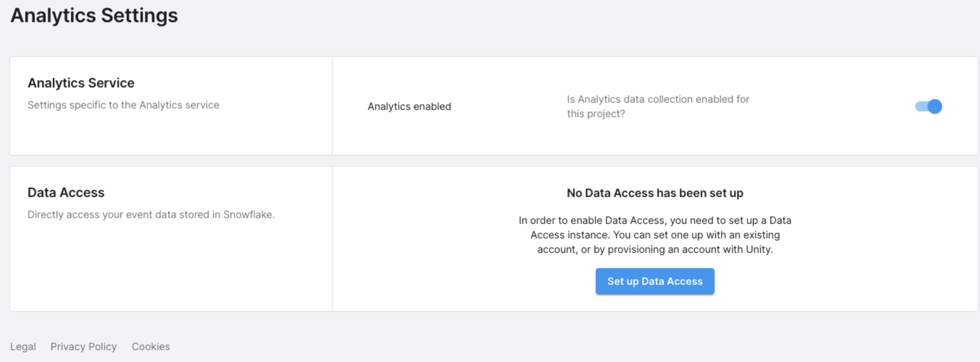Click 'Settings specific to the Analytics service' text
The image size is (980, 362).
pyautogui.click(x=123, y=105)
